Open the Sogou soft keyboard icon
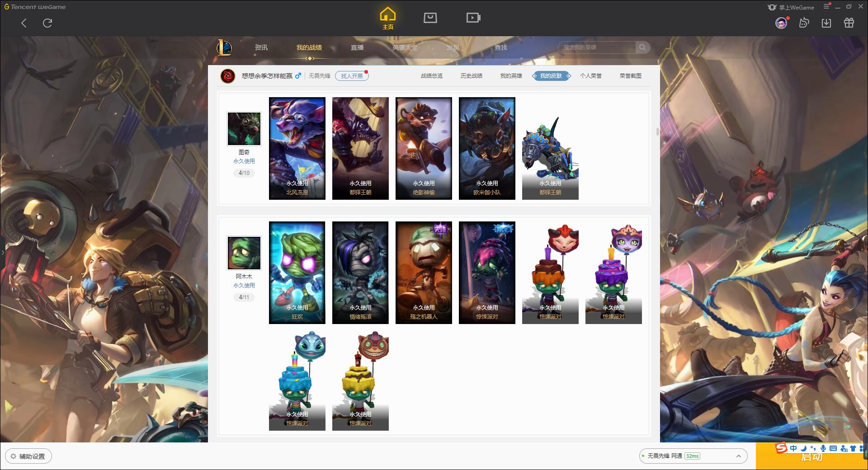 (833, 448)
